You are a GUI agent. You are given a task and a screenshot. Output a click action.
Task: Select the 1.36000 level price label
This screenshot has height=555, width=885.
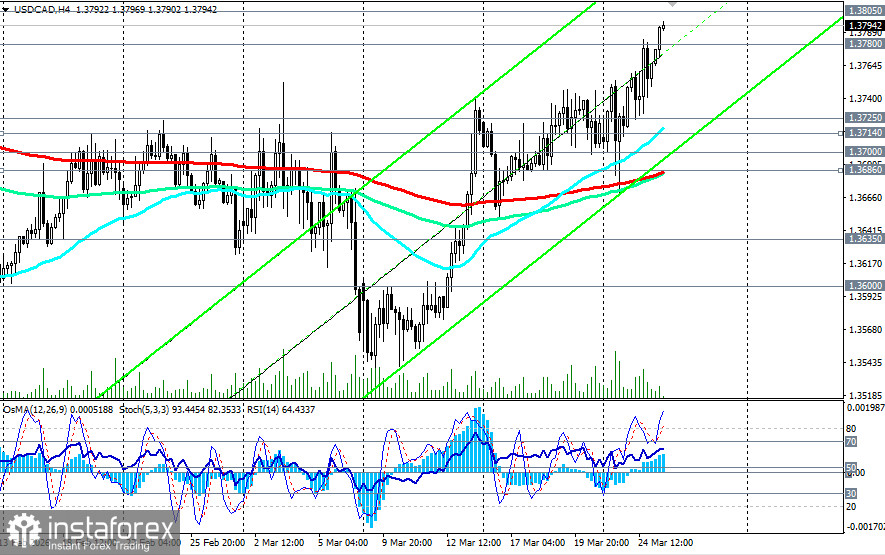coord(865,286)
